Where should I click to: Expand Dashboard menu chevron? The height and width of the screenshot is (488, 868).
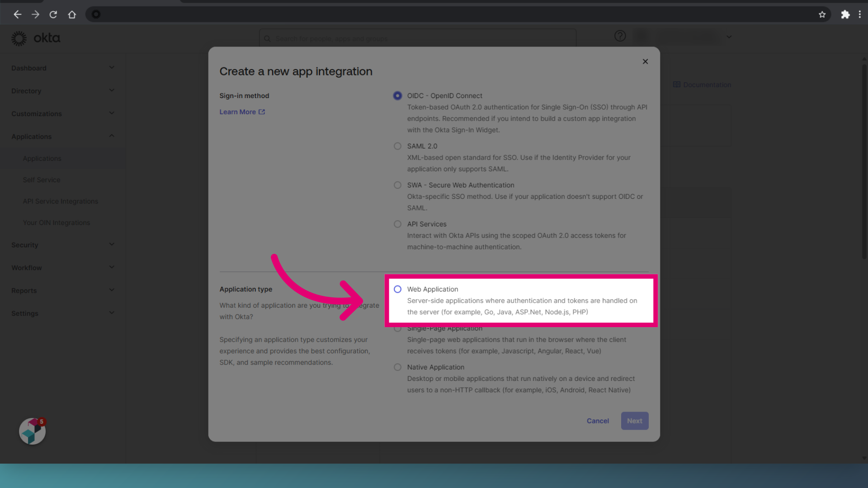pyautogui.click(x=112, y=68)
